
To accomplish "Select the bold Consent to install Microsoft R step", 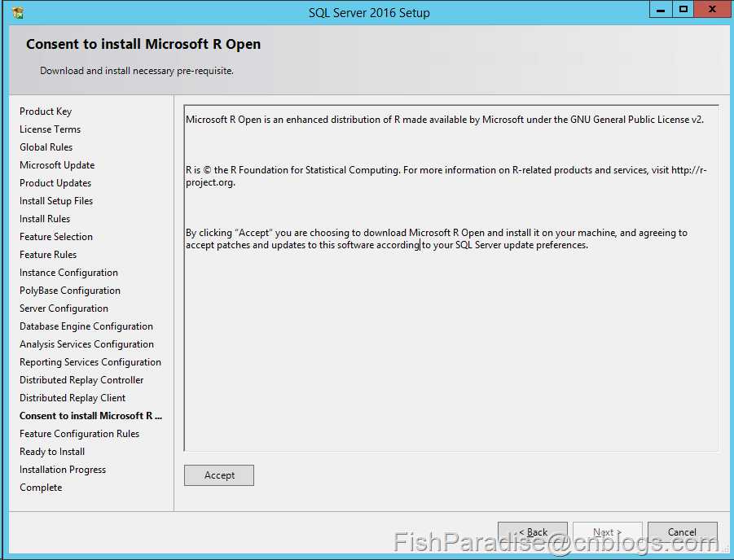I will 90,416.
